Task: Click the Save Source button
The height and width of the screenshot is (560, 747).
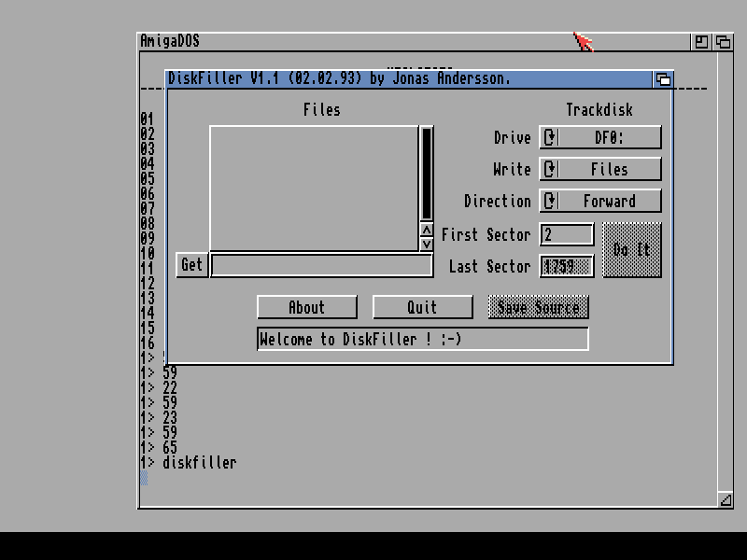Action: coord(539,307)
